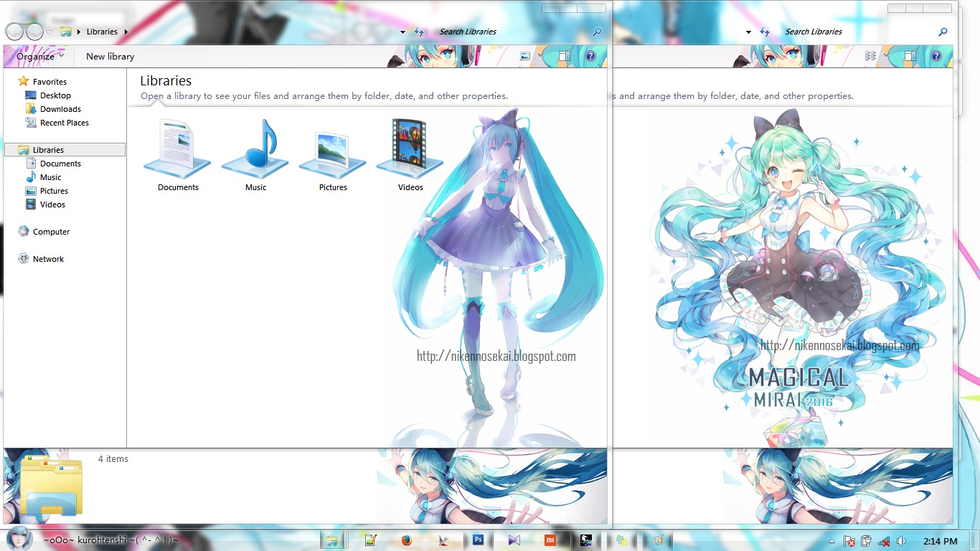The width and height of the screenshot is (980, 551).
Task: Open the network tray icon
Action: (x=885, y=541)
